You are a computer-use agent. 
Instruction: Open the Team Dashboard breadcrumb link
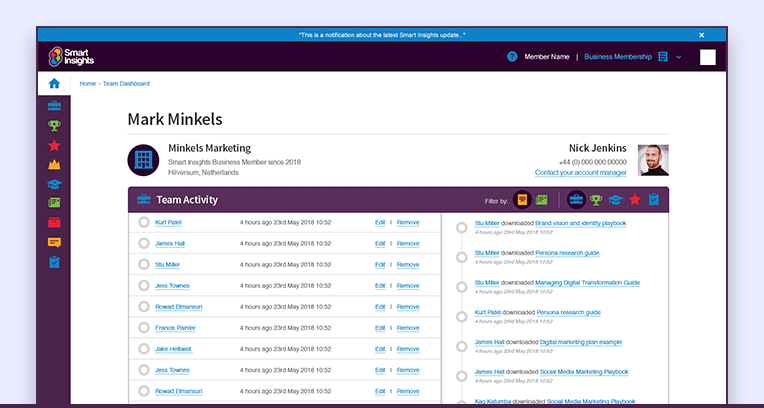tap(126, 84)
